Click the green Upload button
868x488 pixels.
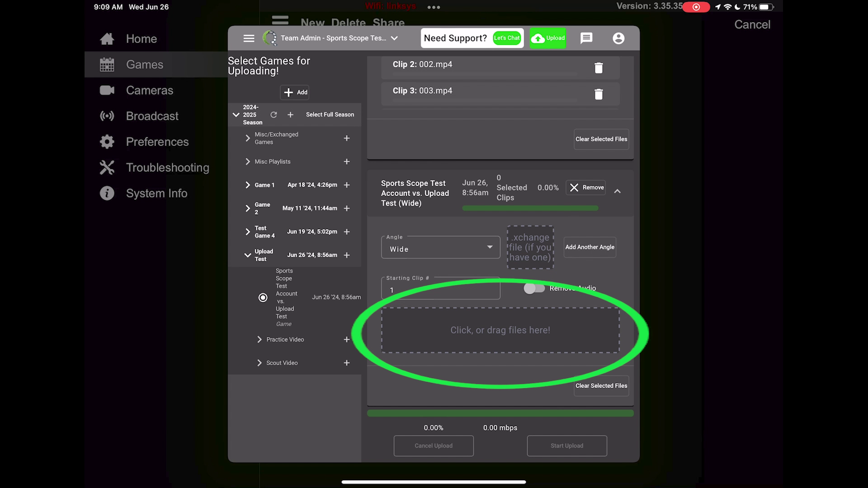[x=548, y=38]
